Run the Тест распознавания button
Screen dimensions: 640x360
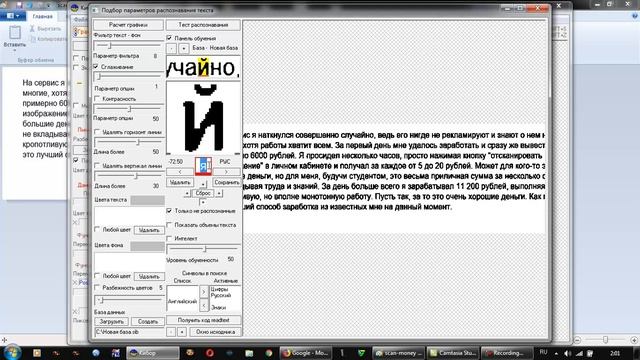click(203, 25)
